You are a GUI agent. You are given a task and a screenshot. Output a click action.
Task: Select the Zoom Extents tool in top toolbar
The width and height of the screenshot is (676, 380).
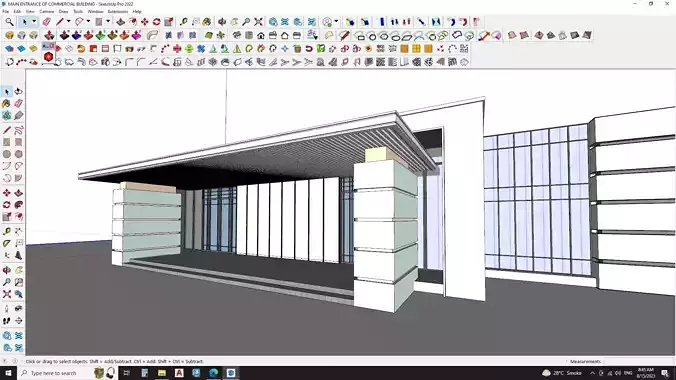pyautogui.click(x=258, y=22)
